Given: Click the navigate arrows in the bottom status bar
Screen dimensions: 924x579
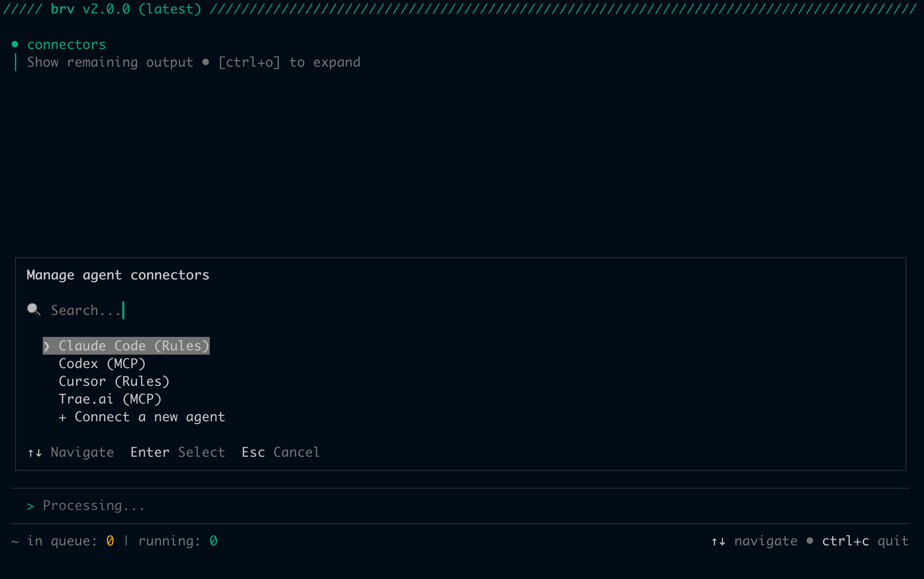Looking at the screenshot, I should (x=718, y=541).
